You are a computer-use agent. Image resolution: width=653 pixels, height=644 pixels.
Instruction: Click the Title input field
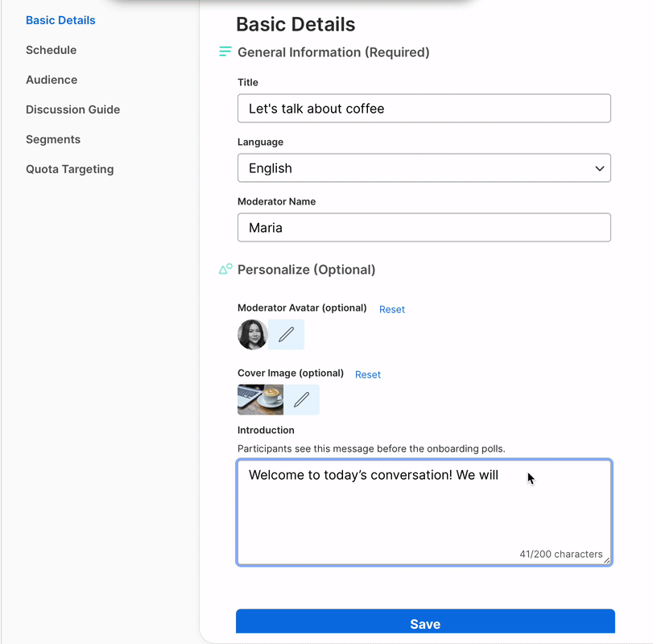pyautogui.click(x=424, y=109)
